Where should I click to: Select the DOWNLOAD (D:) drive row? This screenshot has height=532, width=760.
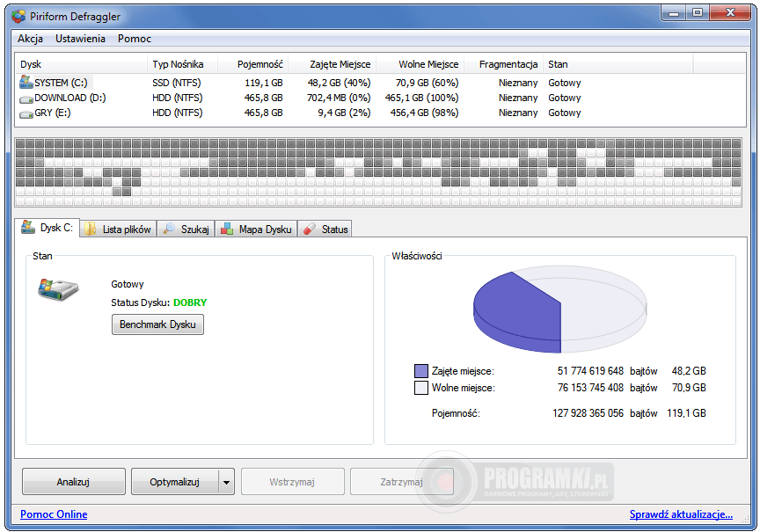click(381, 98)
